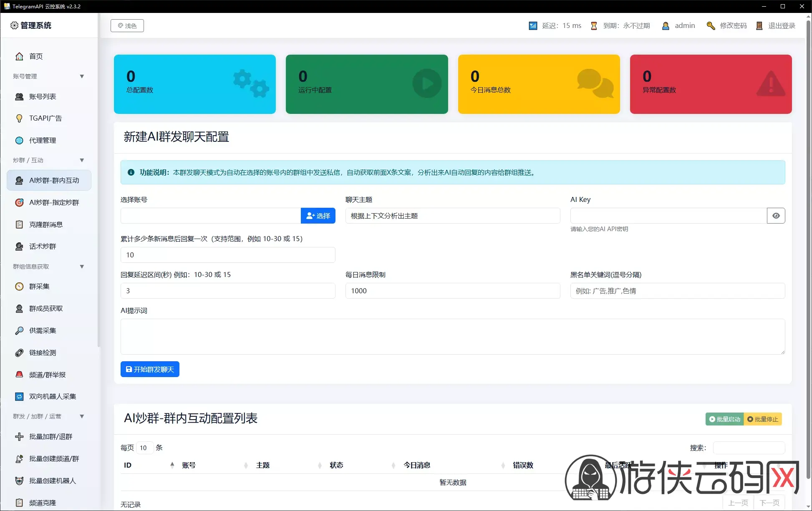Click the 代理管理 globe icon
Image resolution: width=812 pixels, height=511 pixels.
[x=19, y=141]
